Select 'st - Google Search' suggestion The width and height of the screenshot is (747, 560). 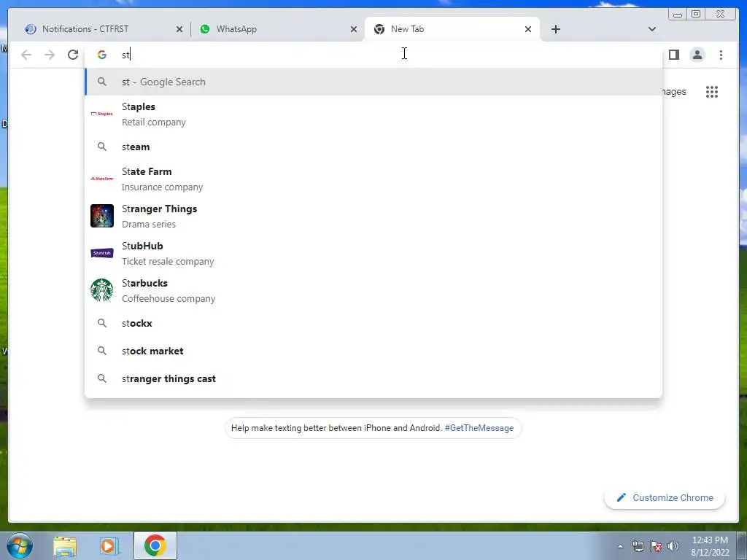[x=373, y=82]
